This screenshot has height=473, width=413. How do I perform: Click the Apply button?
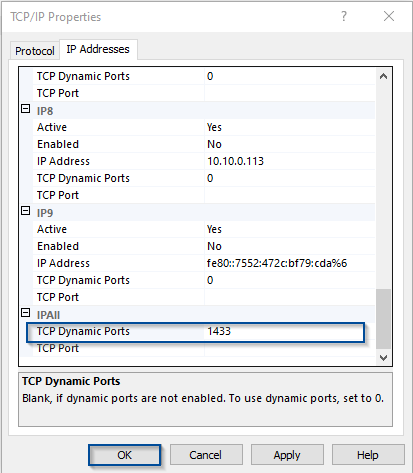287,455
